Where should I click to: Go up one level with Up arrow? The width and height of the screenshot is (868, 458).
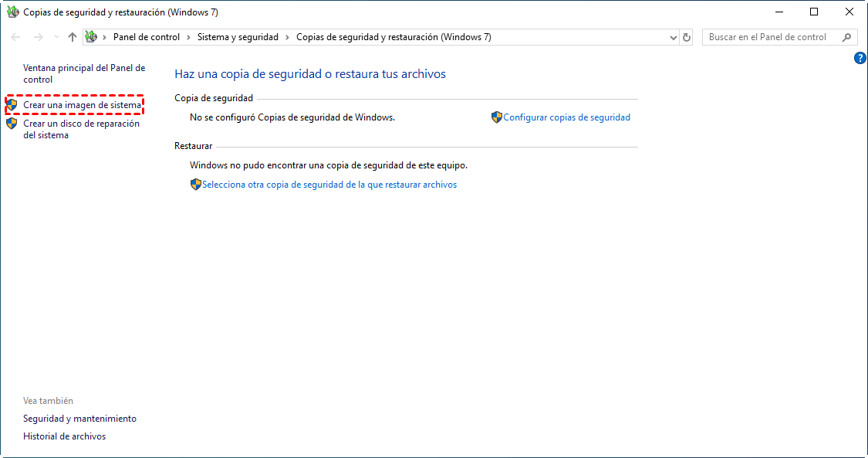73,37
